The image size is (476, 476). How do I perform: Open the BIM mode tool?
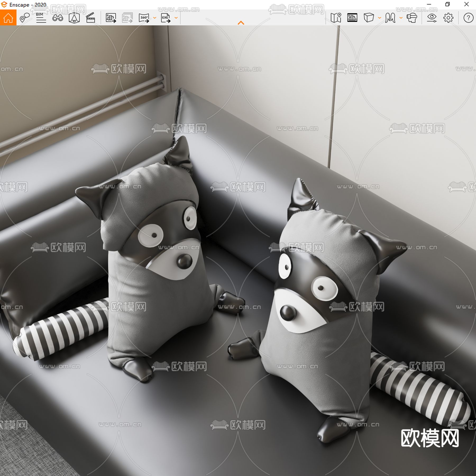point(40,18)
